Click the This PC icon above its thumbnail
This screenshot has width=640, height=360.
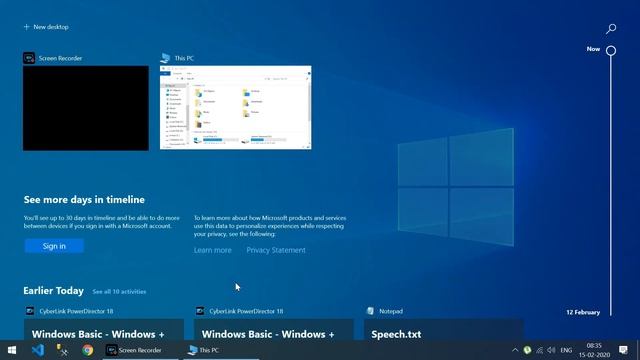point(165,58)
